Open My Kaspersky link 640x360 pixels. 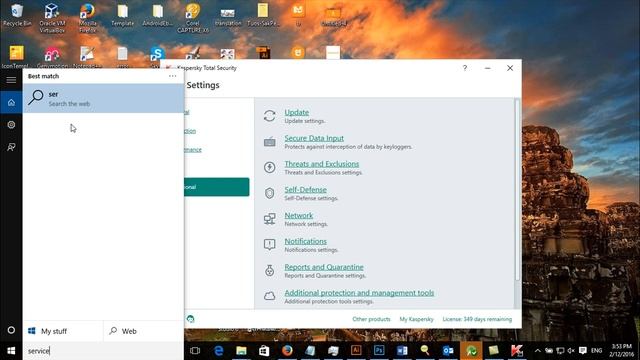coord(416,319)
